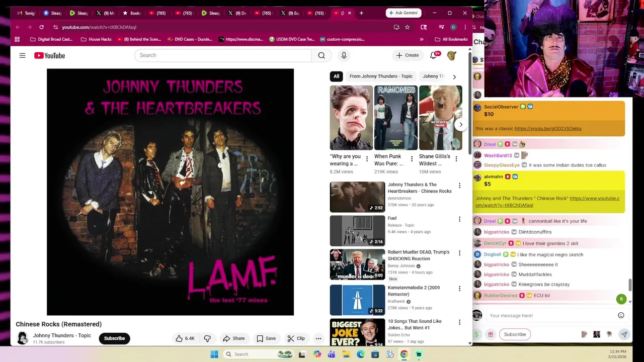Click the Create button on YouTube
The height and width of the screenshot is (362, 644).
click(407, 55)
